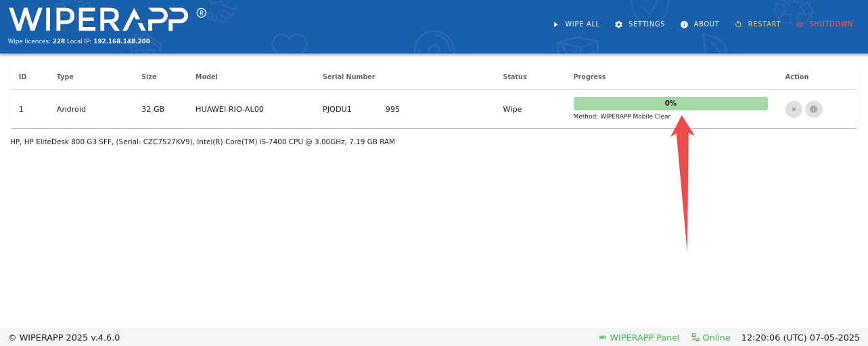This screenshot has height=346, width=868.
Task: Select the Android type cell
Action: pos(71,109)
